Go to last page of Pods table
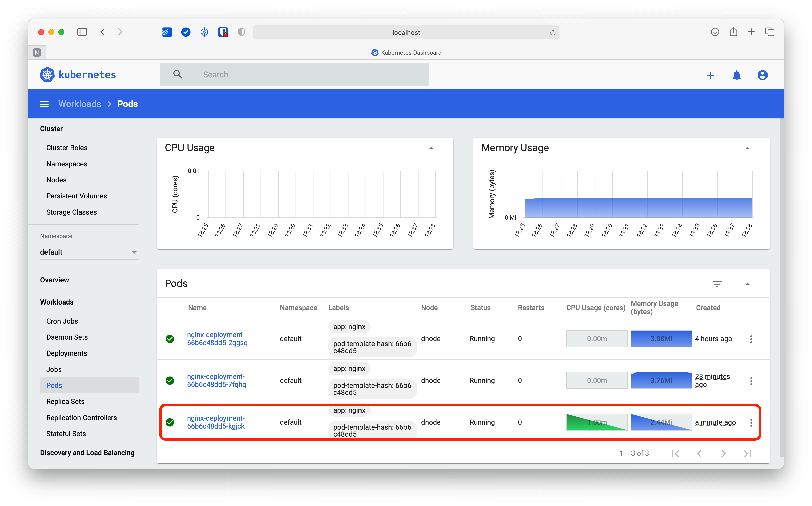Screen dimensions: 812x506 [x=747, y=453]
